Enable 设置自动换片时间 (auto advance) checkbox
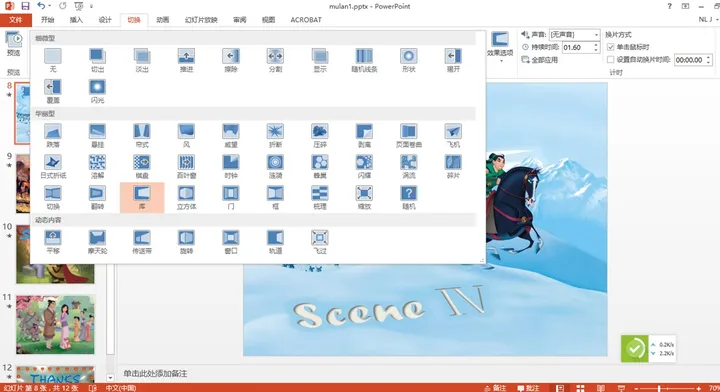720x392 pixels. point(610,60)
